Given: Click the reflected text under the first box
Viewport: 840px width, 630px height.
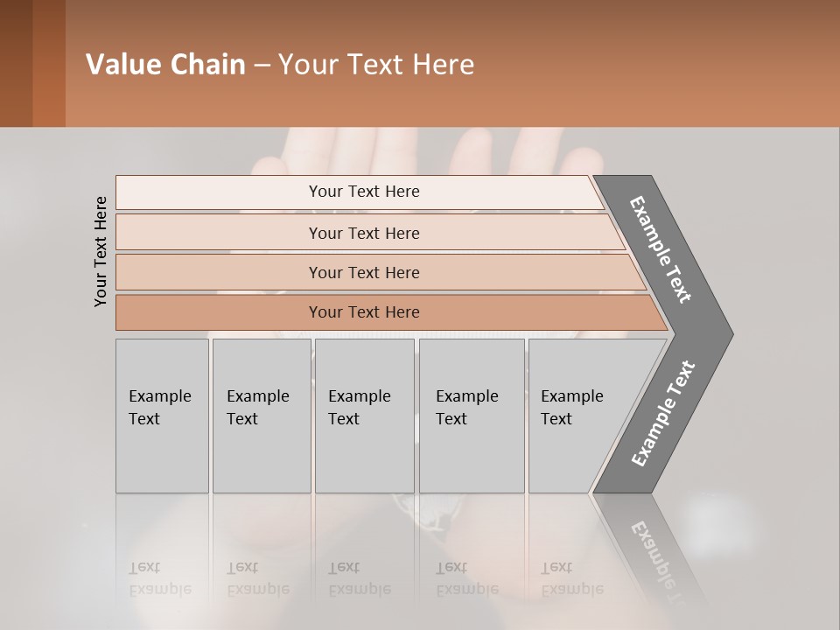Looking at the screenshot, I should 159,578.
